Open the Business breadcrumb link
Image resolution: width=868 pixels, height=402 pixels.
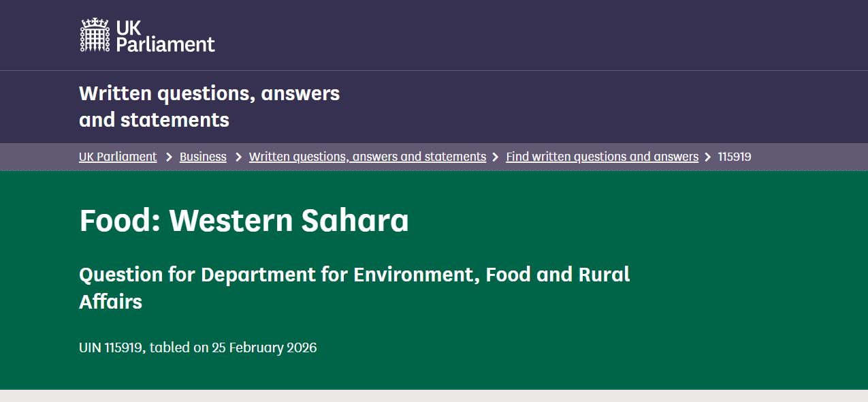(203, 157)
